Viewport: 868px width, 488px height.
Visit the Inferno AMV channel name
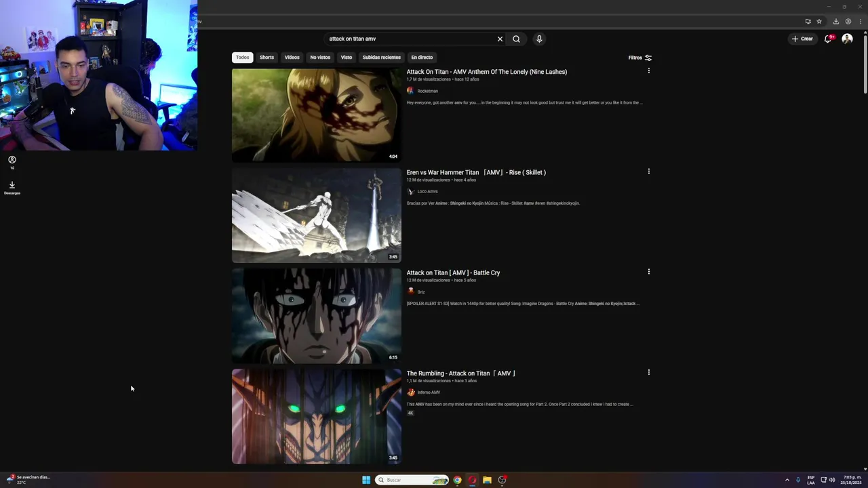429,392
